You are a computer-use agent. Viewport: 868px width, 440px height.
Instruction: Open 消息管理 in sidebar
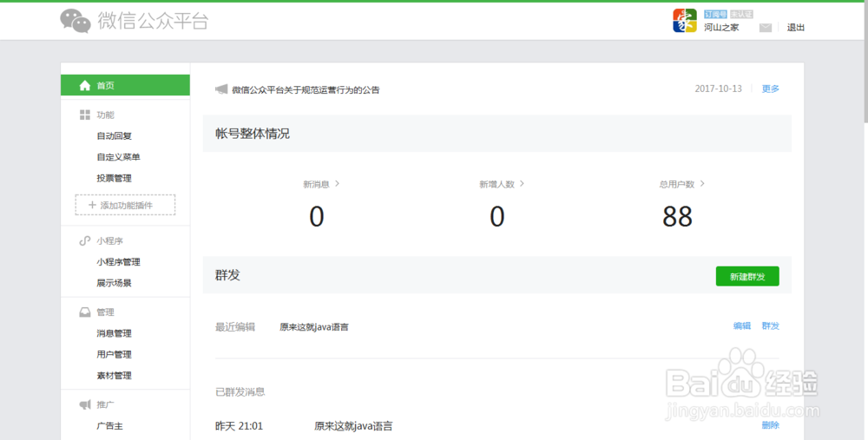114,333
